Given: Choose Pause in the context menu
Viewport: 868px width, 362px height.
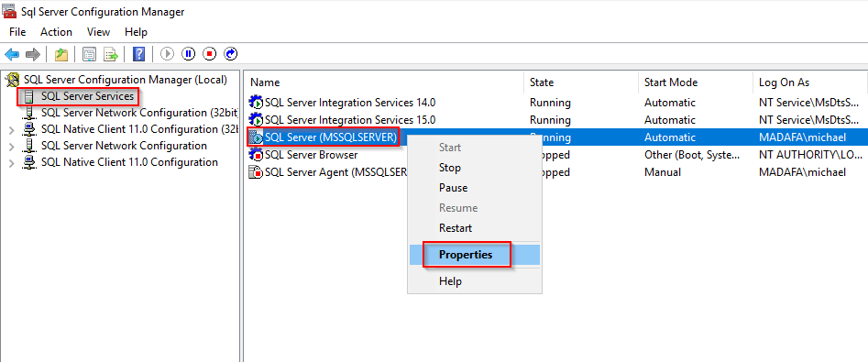Looking at the screenshot, I should [453, 188].
